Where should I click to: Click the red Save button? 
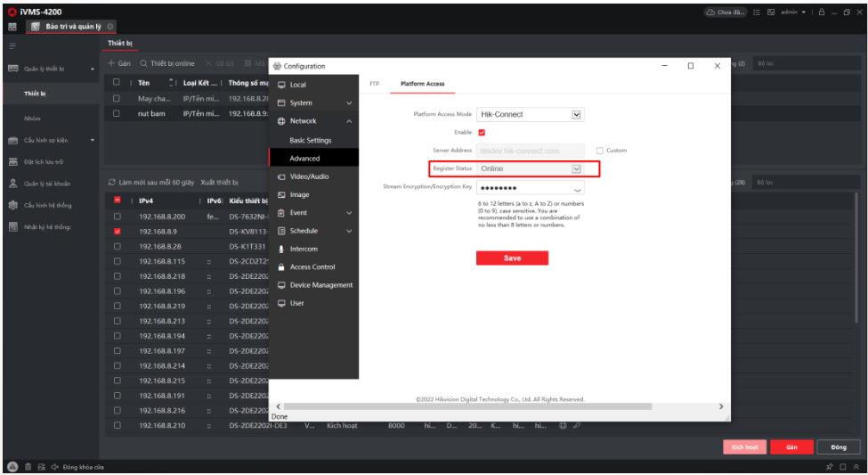coord(512,258)
